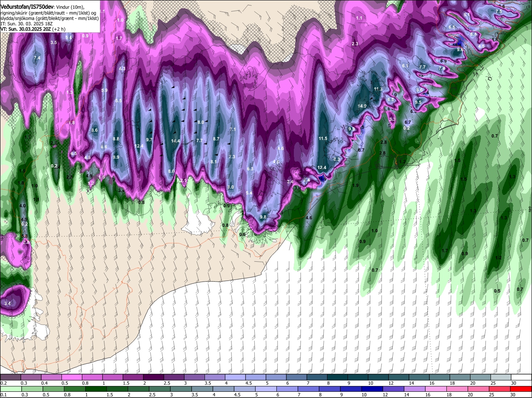The image size is (532, 398).
Task: Click the 5.9 precipitation value on map
Action: [x=104, y=90]
